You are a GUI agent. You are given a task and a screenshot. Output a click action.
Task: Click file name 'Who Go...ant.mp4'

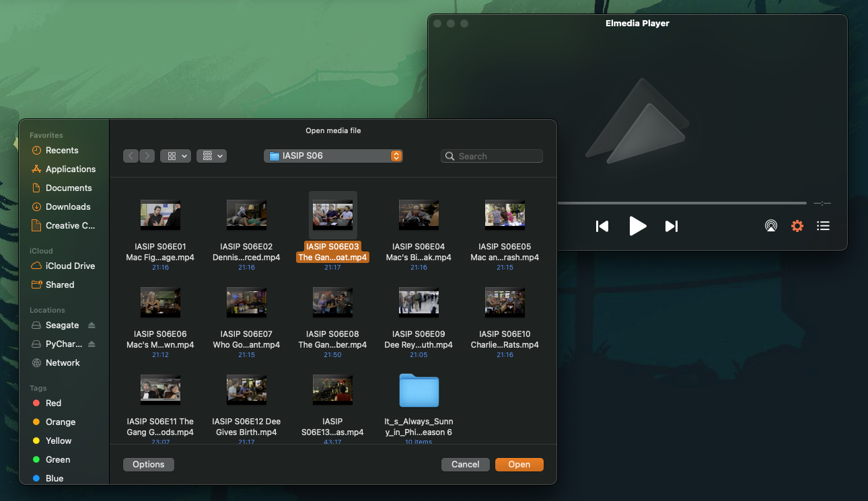[246, 345]
